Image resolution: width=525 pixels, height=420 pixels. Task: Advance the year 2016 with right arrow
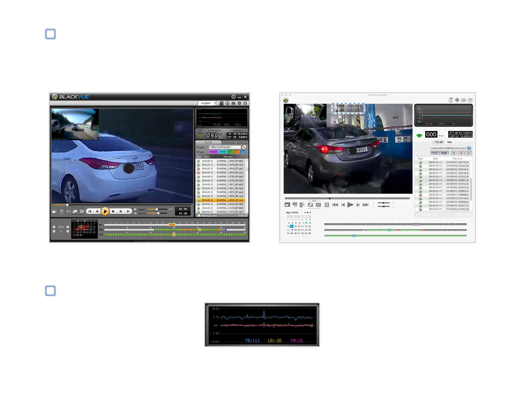[68, 227]
